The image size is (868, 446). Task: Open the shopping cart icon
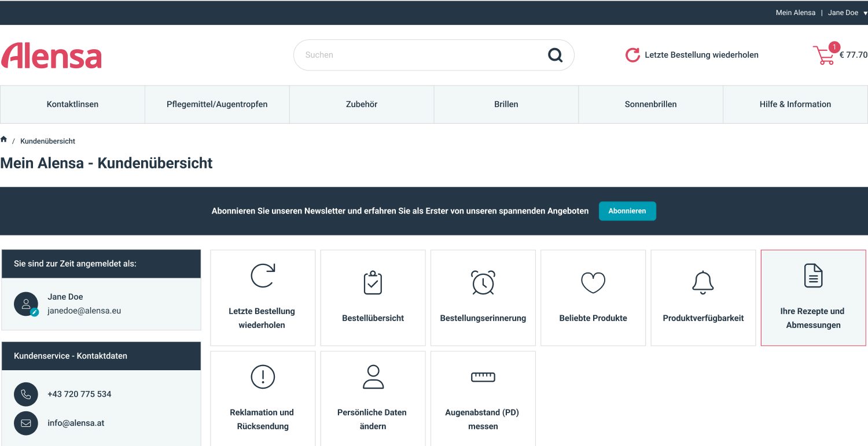[823, 55]
